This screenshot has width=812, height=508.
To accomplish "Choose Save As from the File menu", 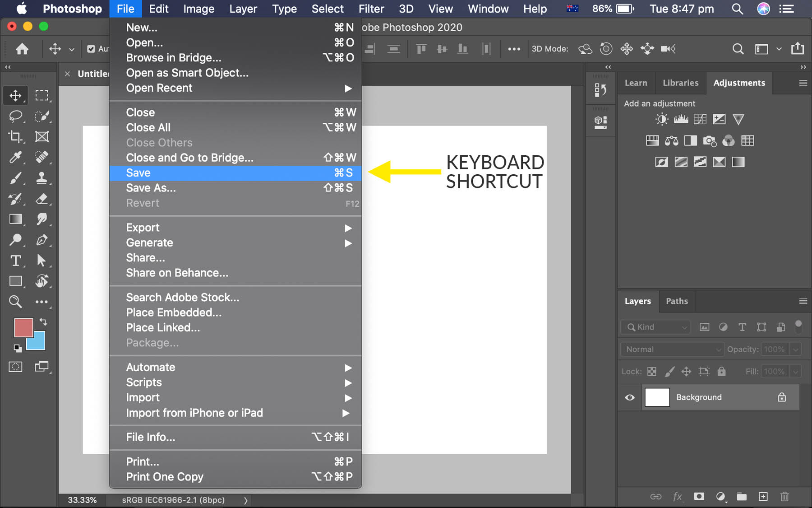I will click(x=151, y=188).
